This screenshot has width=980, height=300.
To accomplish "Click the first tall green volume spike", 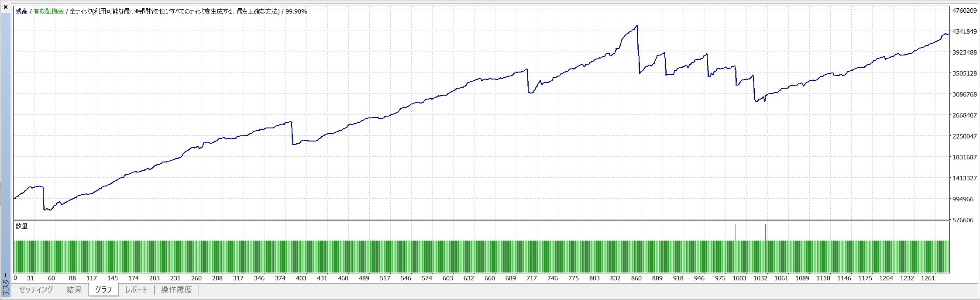I will pyautogui.click(x=736, y=232).
